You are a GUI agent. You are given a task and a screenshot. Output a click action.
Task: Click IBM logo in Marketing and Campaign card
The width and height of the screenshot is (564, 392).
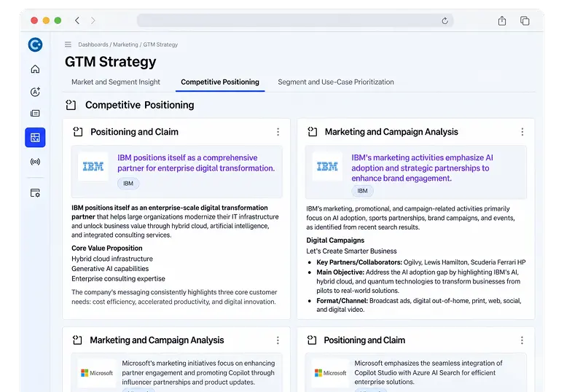pos(327,167)
